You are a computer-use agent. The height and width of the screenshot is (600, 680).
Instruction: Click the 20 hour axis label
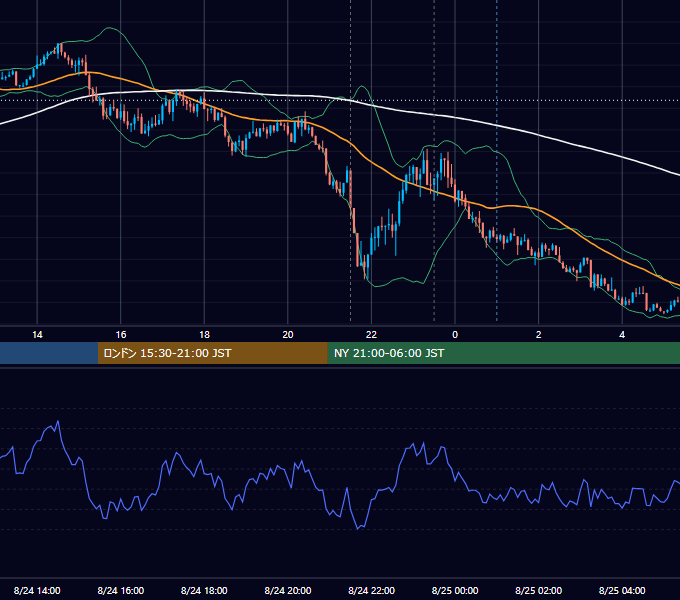pos(288,334)
